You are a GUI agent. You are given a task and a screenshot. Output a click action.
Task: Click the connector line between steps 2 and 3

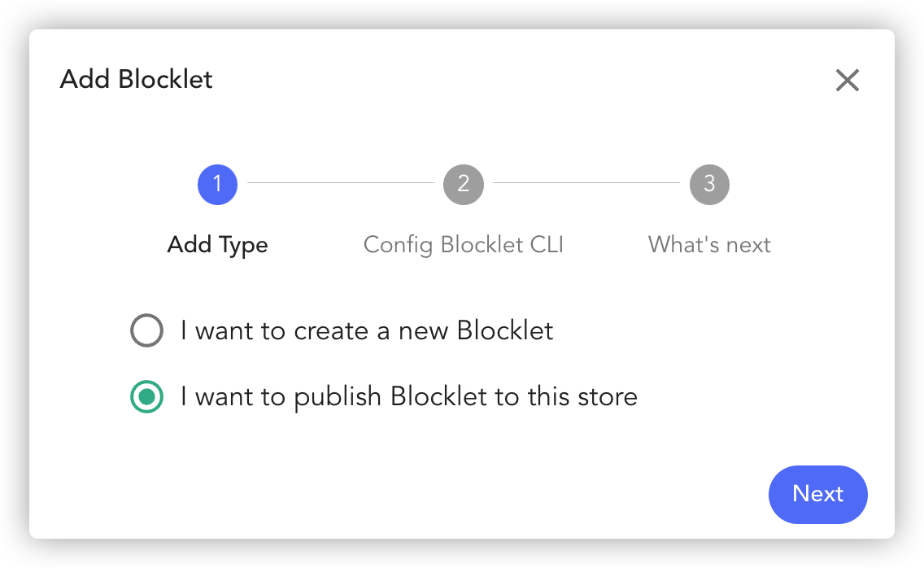coord(586,183)
